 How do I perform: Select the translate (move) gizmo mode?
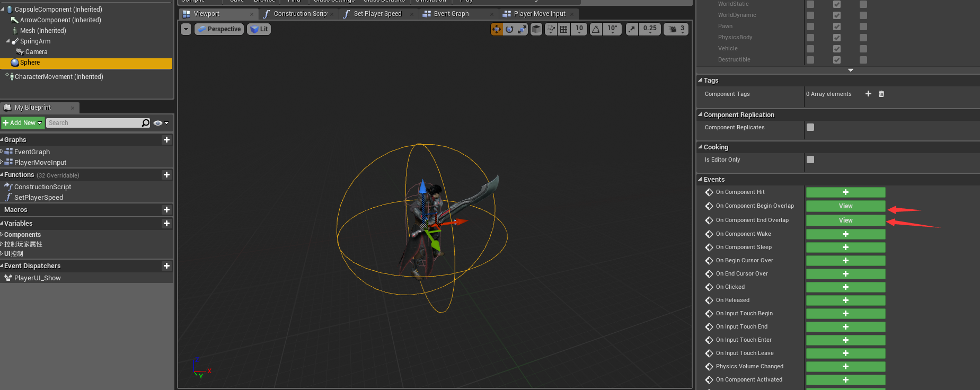tap(497, 29)
